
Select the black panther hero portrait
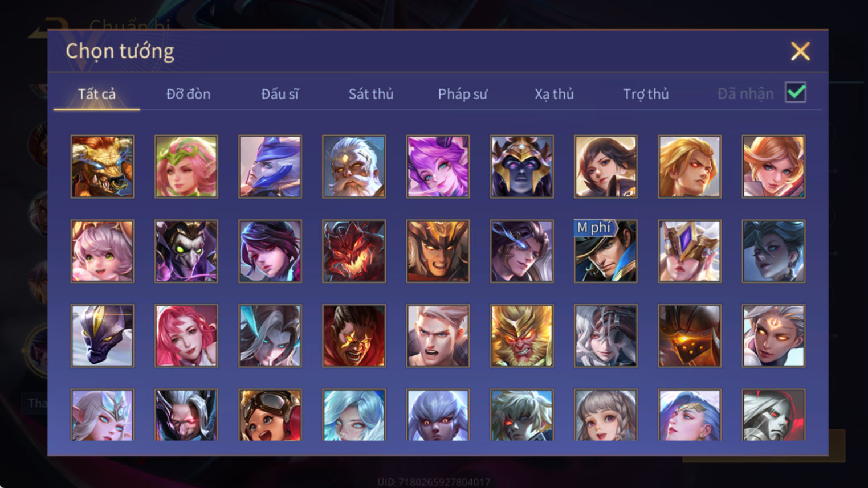point(102,335)
